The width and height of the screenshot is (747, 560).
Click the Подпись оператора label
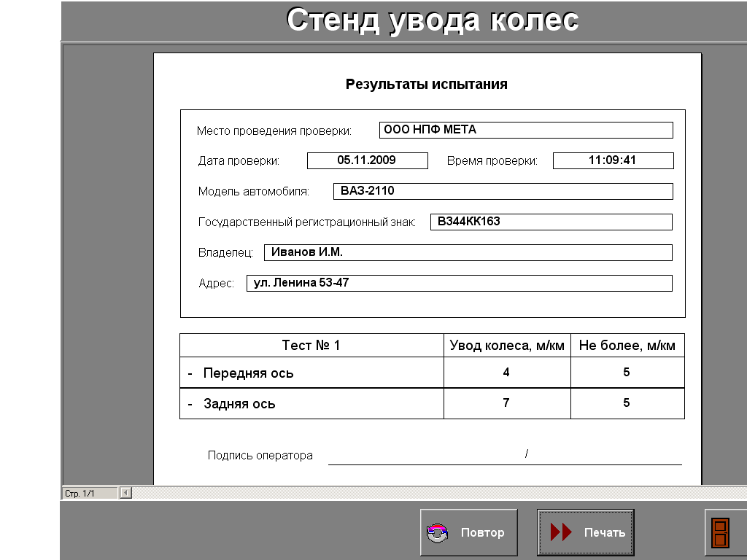pyautogui.click(x=260, y=456)
